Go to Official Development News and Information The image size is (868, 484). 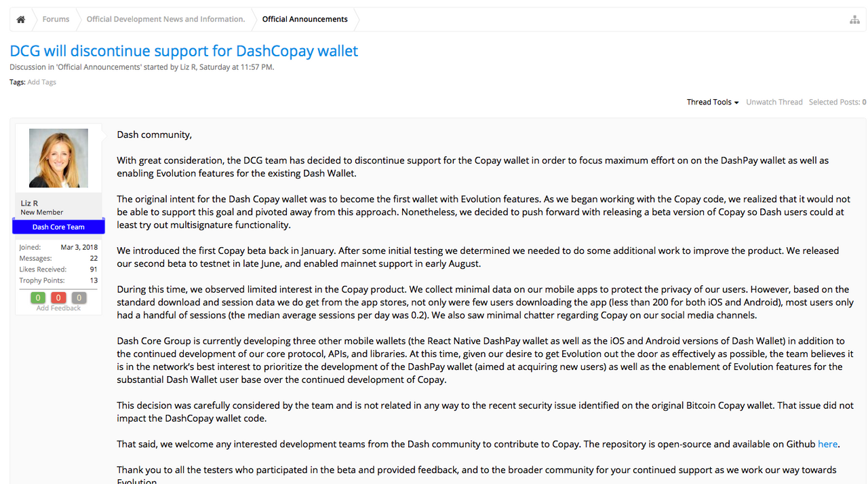click(165, 20)
